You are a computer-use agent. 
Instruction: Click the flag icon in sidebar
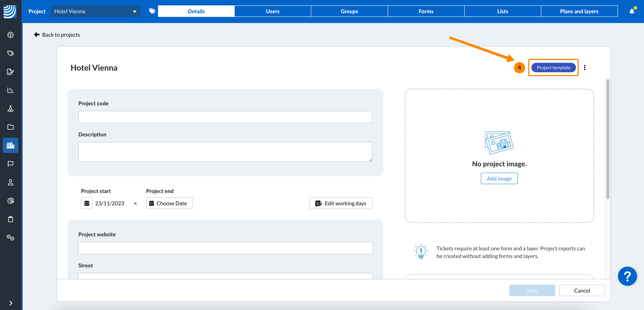pyautogui.click(x=11, y=164)
